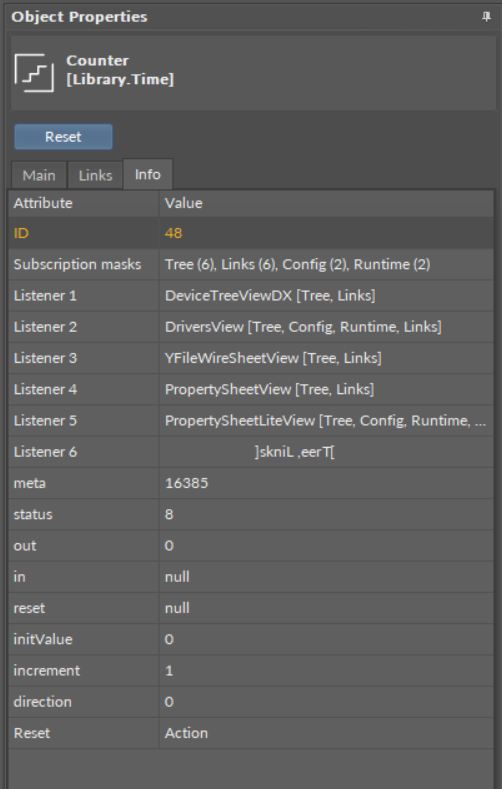The image size is (502, 789).
Task: Select the Listener 5 PropertySheetLiteView row
Action: pos(251,420)
